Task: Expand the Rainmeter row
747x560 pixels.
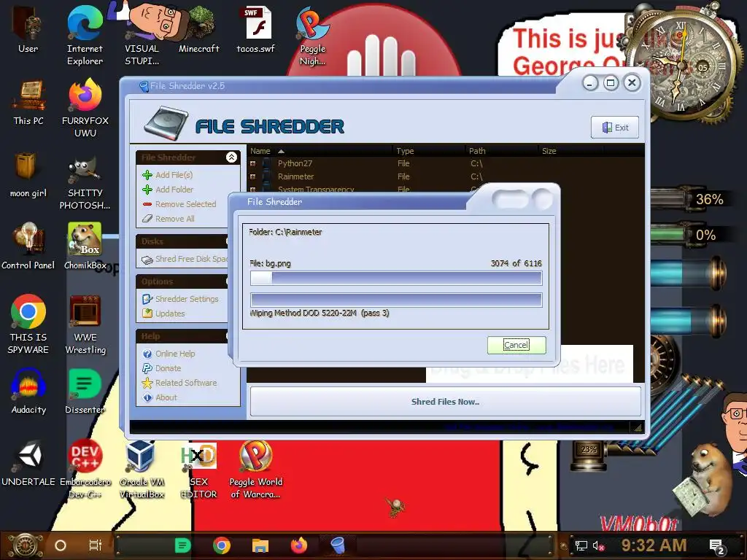Action: click(x=253, y=176)
